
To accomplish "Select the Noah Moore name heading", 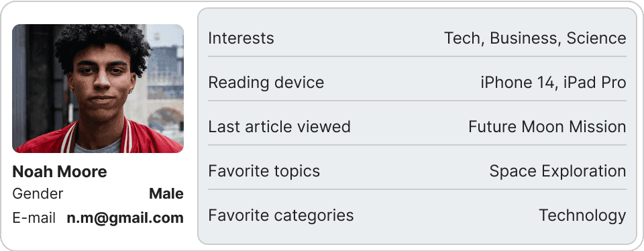I will click(60, 172).
